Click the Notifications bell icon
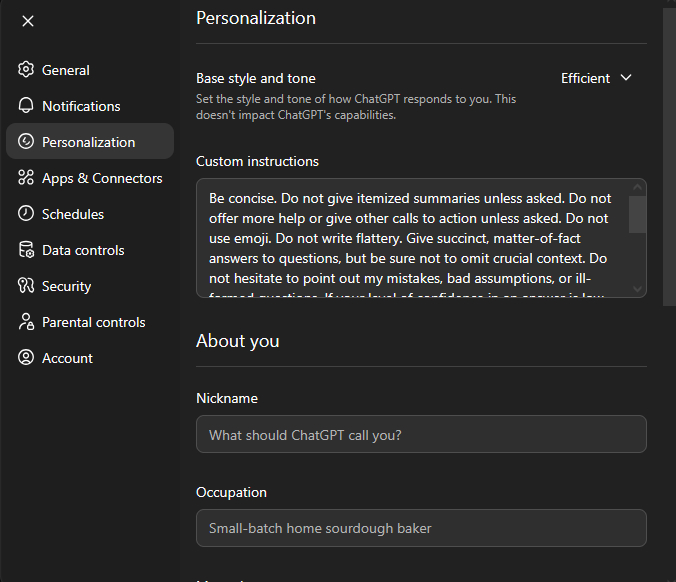 [26, 106]
